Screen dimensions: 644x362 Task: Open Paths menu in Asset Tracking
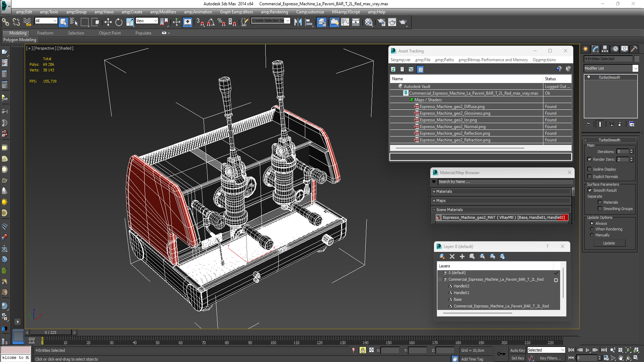coord(444,60)
